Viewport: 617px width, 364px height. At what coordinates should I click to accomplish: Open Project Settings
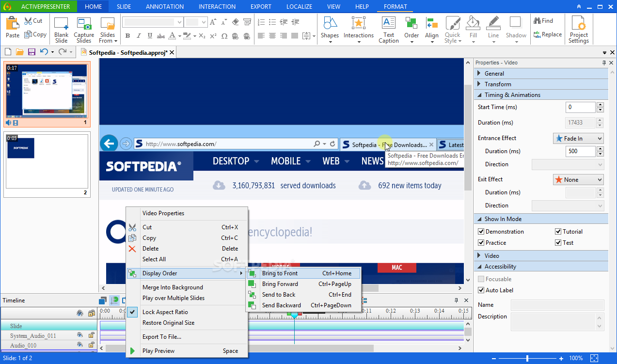click(x=579, y=30)
